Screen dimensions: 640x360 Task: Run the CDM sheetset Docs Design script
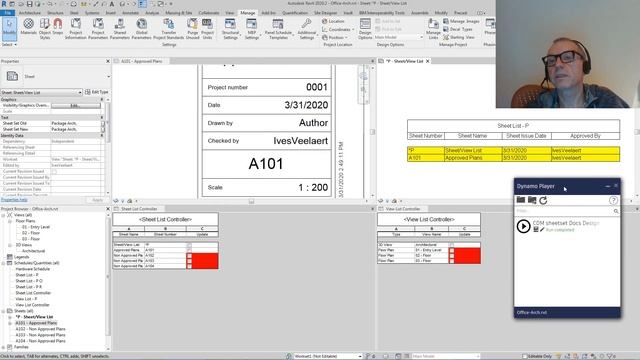tap(523, 226)
